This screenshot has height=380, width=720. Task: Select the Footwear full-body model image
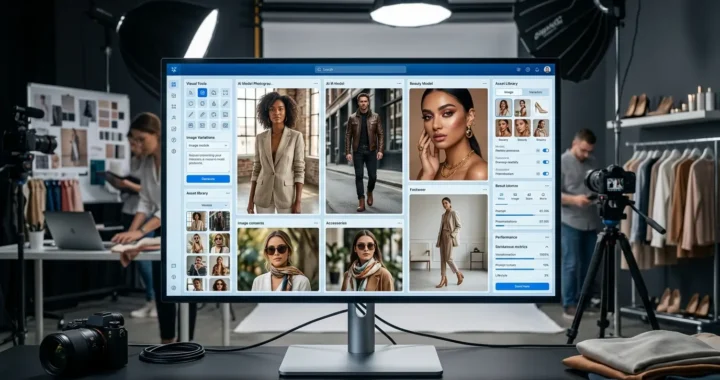point(449,242)
